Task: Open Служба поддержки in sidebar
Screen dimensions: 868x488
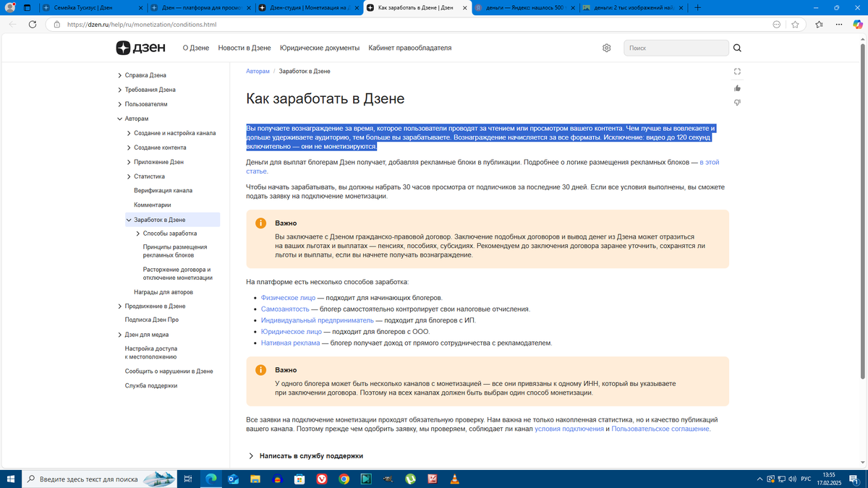Action: click(x=151, y=385)
